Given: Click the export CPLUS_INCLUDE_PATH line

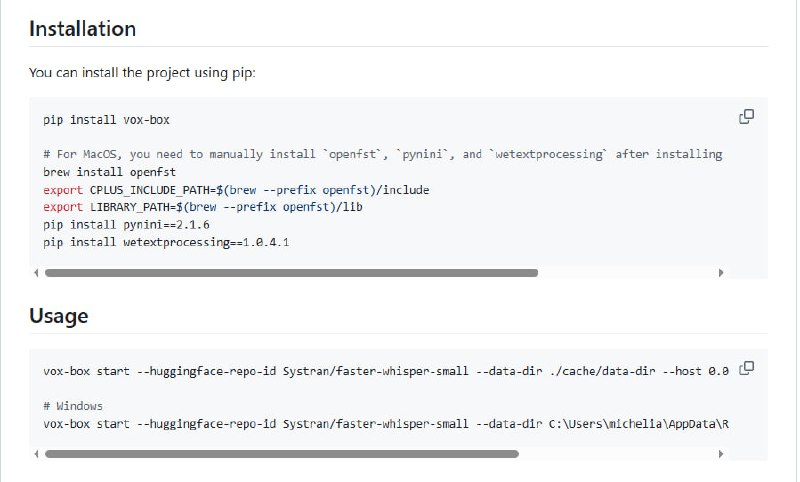Looking at the screenshot, I should (x=222, y=189).
